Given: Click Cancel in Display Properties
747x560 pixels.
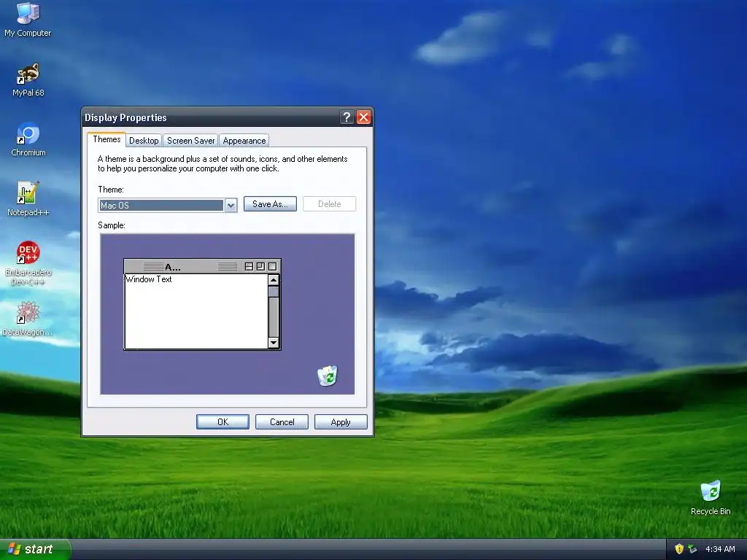Looking at the screenshot, I should (282, 422).
